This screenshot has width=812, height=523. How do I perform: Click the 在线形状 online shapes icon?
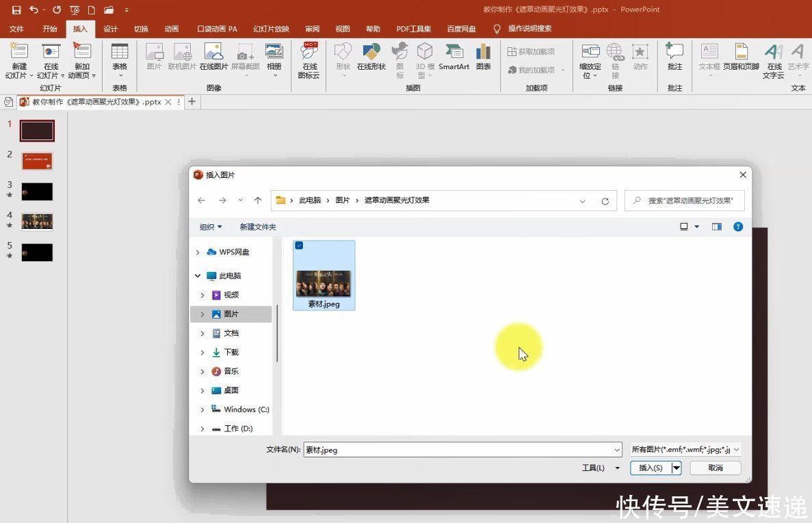(x=371, y=52)
